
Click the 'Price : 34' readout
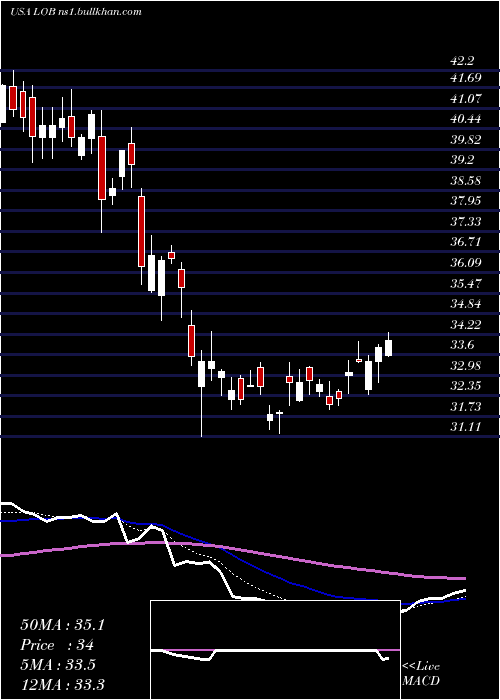[58, 645]
